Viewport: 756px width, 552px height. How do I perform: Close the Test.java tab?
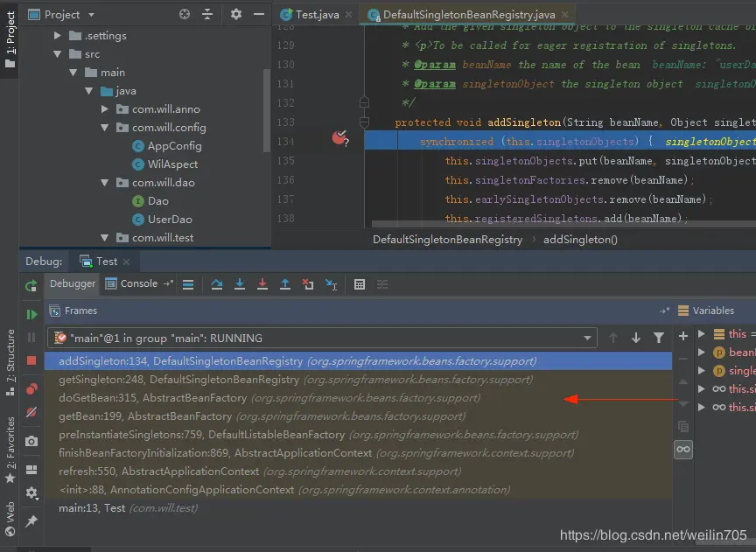[x=348, y=15]
